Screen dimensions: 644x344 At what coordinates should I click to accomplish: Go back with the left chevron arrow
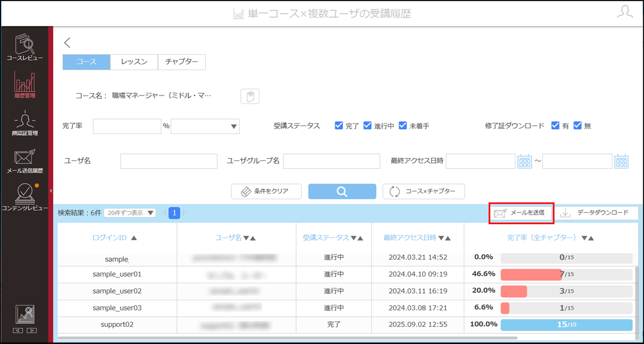tap(67, 43)
